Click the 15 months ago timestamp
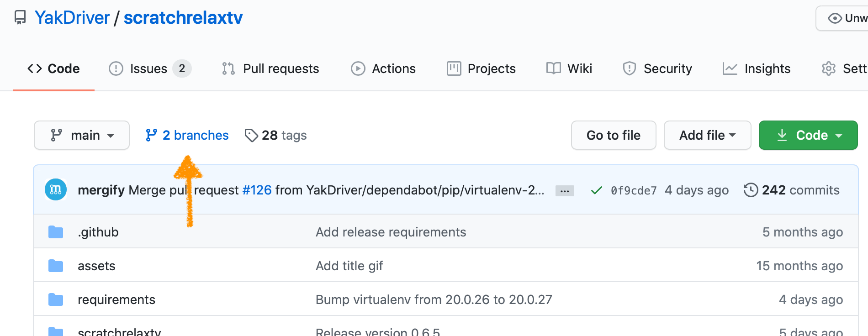The width and height of the screenshot is (868, 336). [799, 266]
